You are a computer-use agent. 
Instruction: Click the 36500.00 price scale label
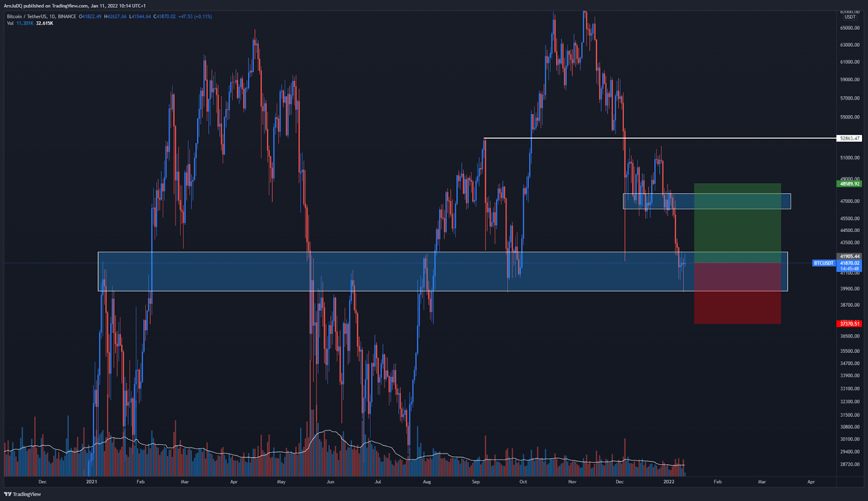(850, 336)
